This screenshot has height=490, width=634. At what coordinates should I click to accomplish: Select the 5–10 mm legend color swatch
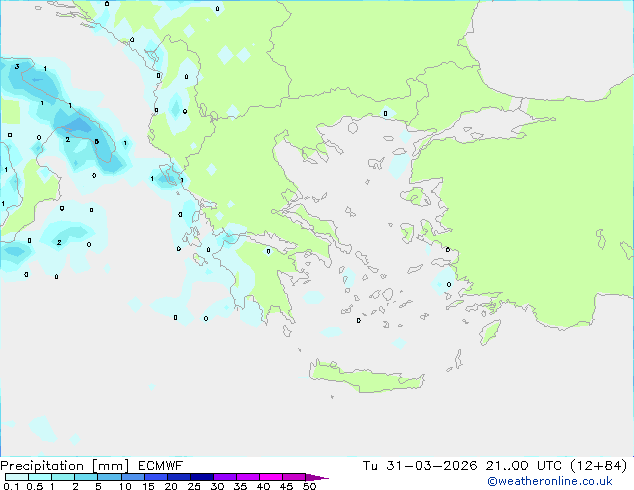pos(109,477)
